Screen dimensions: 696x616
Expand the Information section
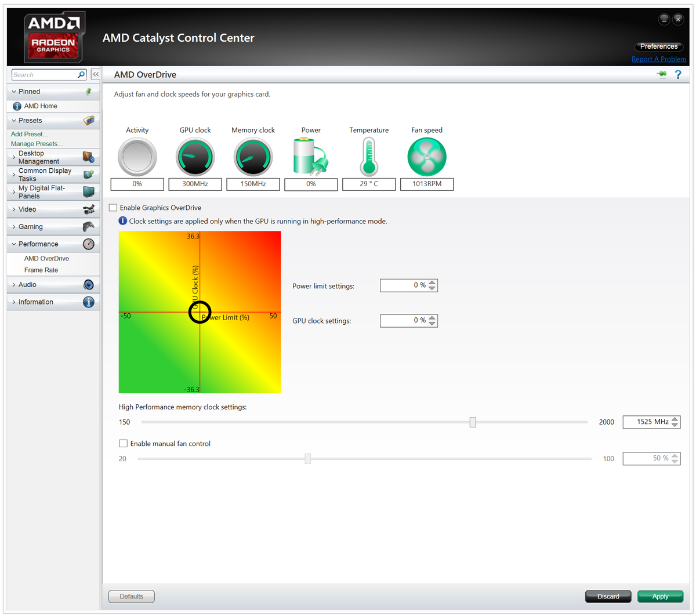pyautogui.click(x=14, y=302)
